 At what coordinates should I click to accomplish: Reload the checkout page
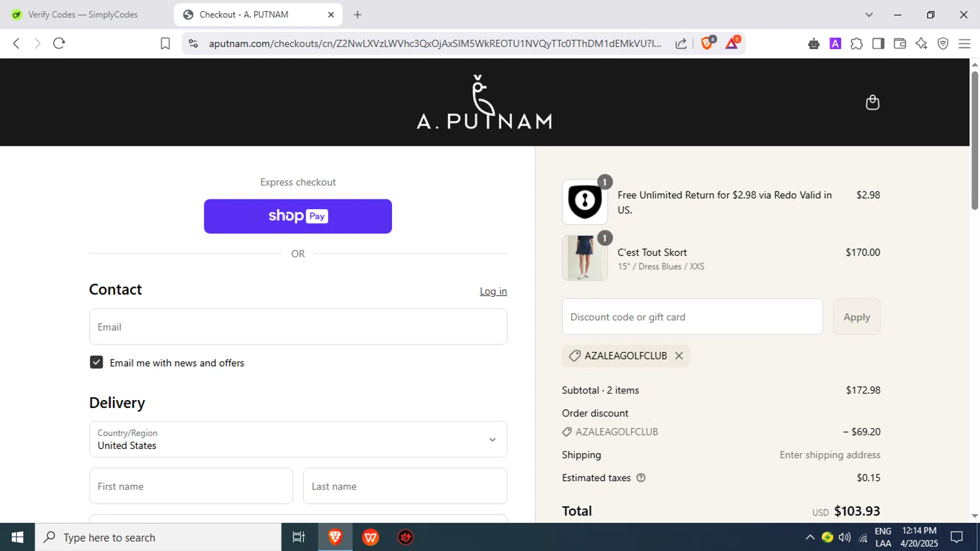59,43
